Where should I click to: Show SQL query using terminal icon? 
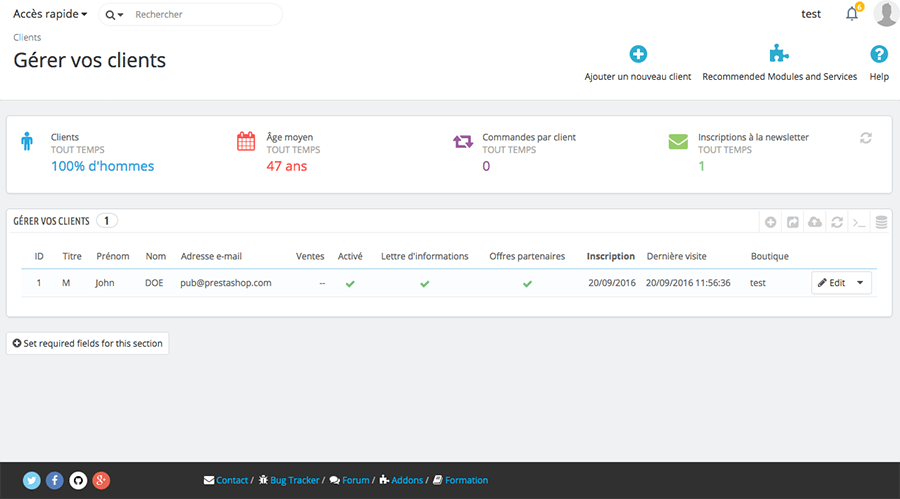tap(859, 222)
